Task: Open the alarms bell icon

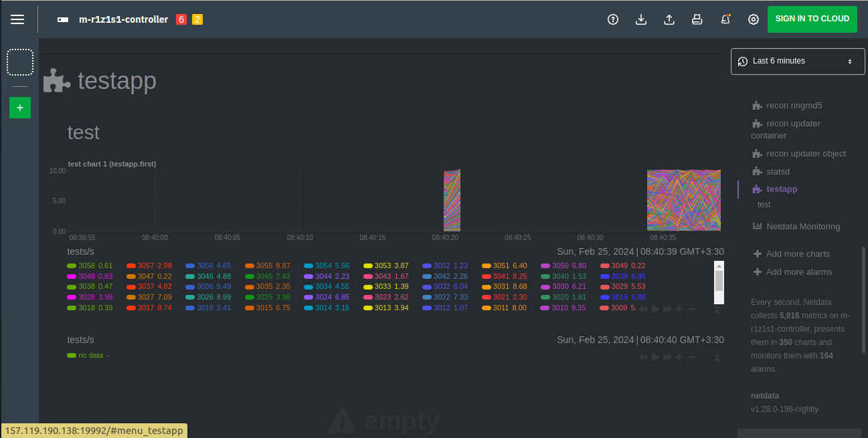Action: [725, 19]
